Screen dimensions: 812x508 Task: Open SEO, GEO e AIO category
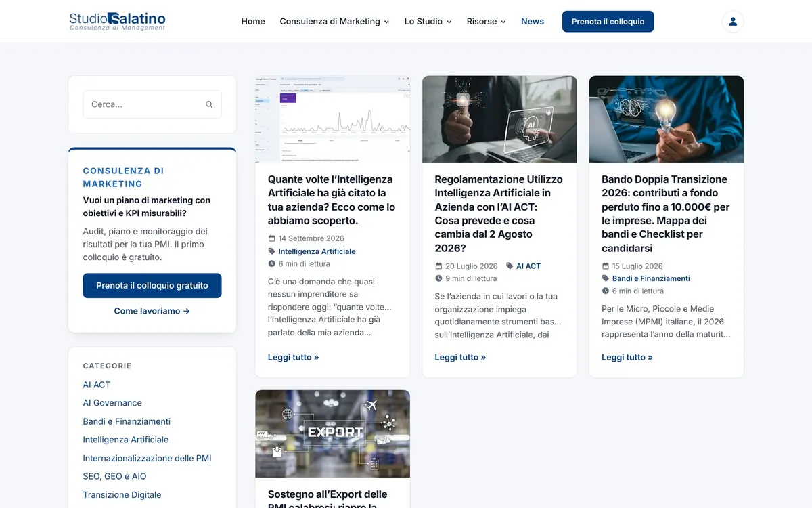click(x=114, y=476)
